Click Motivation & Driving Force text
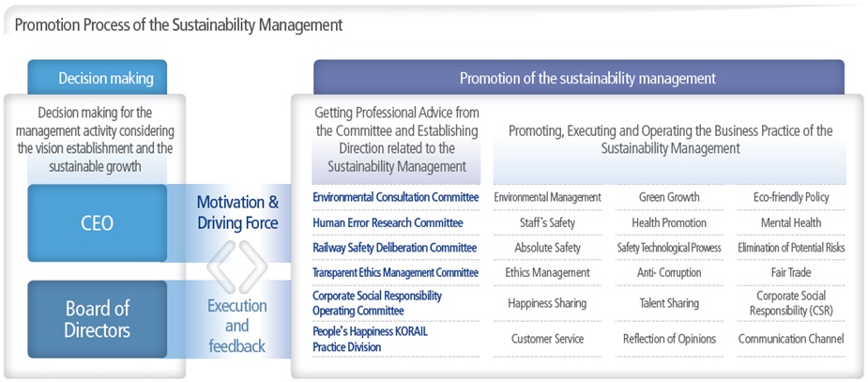 (x=237, y=213)
